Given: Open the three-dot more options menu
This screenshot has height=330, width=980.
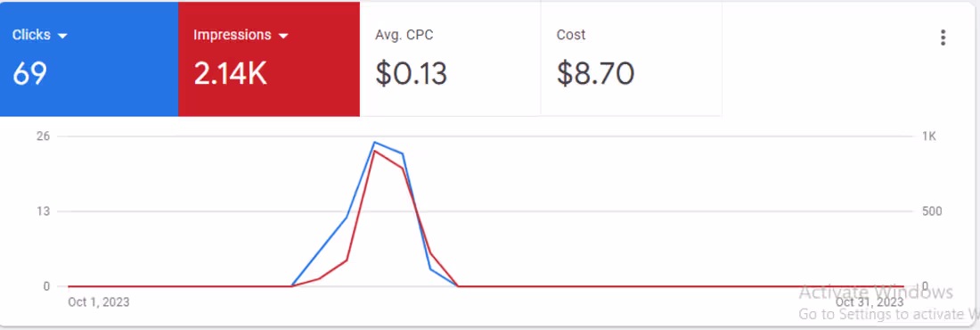Looking at the screenshot, I should 943,37.
